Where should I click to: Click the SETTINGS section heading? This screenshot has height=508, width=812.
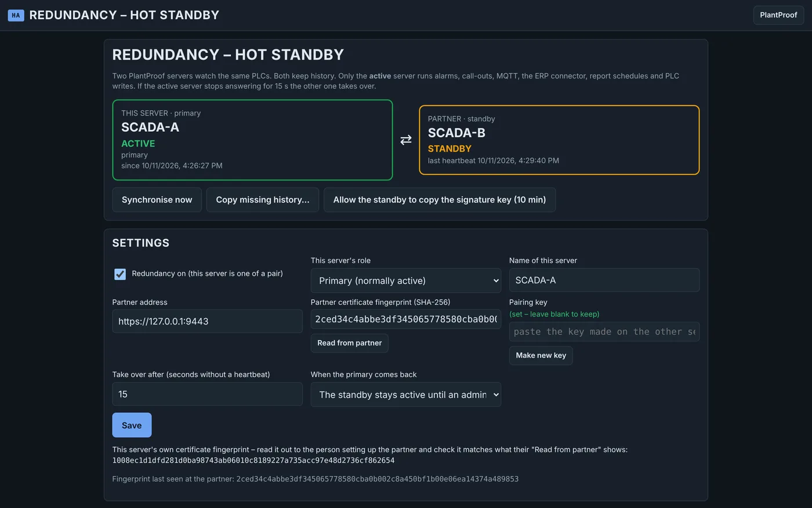coord(141,243)
